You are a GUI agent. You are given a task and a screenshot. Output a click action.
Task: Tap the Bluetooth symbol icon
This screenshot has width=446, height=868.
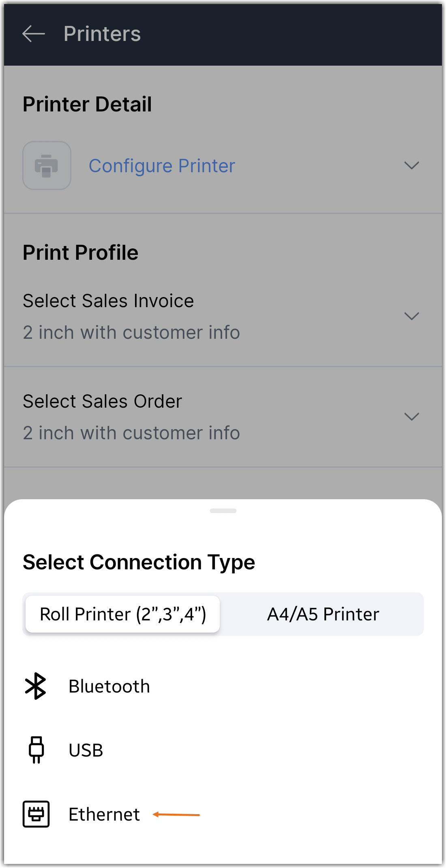click(x=36, y=686)
